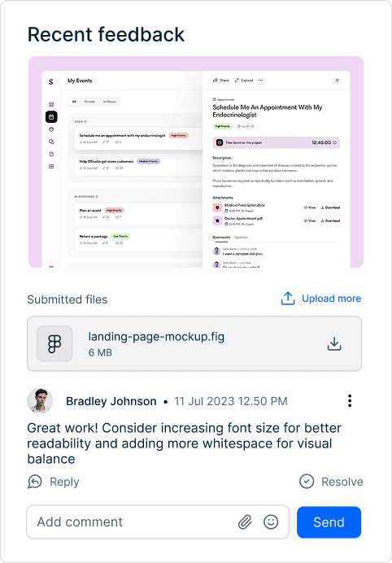Viewport: 392px width, 563px height.
Task: Mark the comment as Resolved
Action: click(331, 482)
